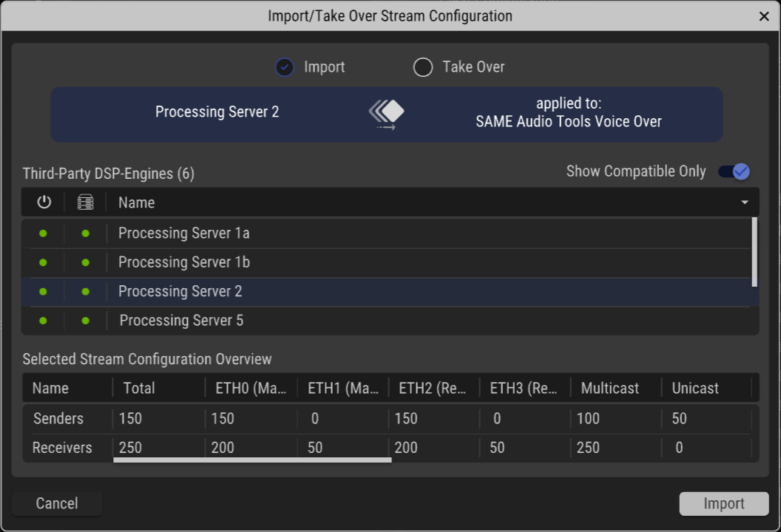Click the horizontal scrollbar under the overview table

pyautogui.click(x=252, y=460)
